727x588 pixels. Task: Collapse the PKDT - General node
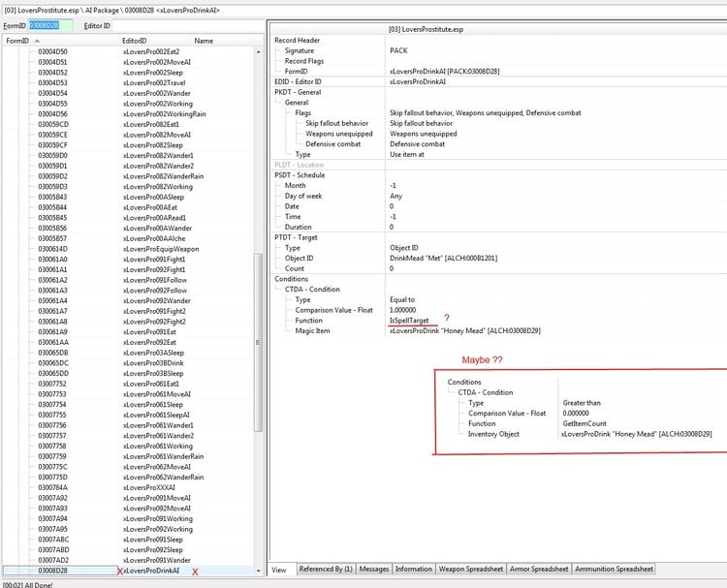[298, 92]
